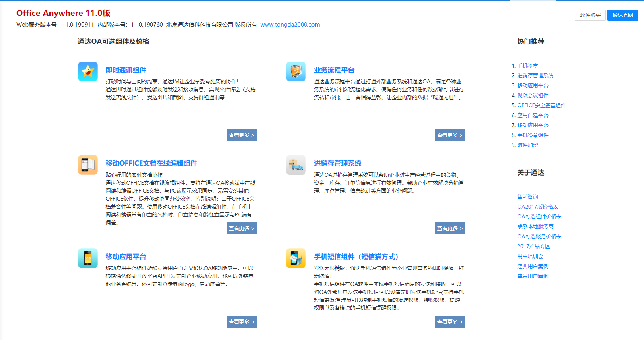The width and height of the screenshot is (644, 340).
Task: Click the OA2017版价格表 link
Action: point(537,207)
